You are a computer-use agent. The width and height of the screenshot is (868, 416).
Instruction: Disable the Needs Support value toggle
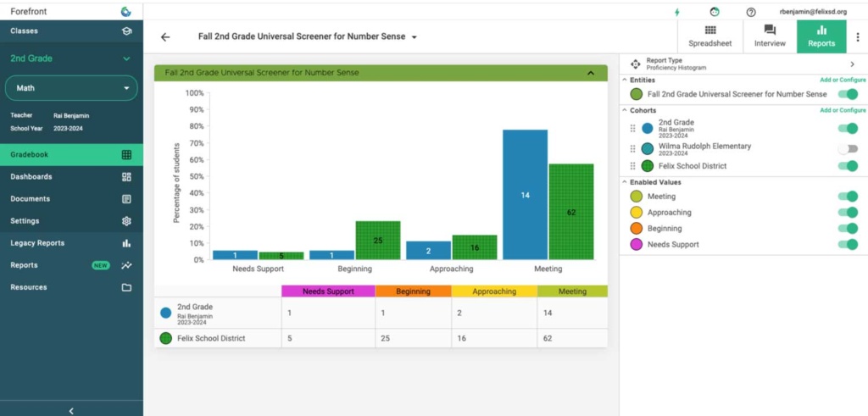coord(847,245)
